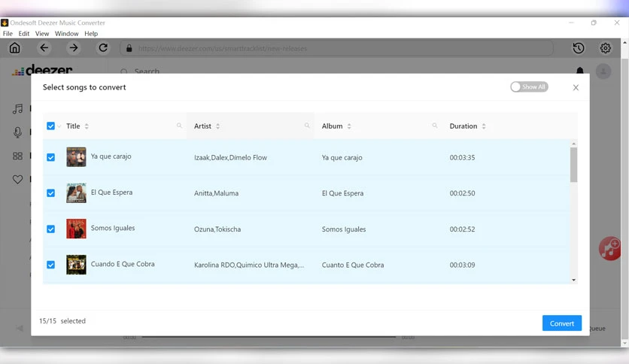Click duration 00:03:09
The width and height of the screenshot is (629, 364).
click(462, 265)
